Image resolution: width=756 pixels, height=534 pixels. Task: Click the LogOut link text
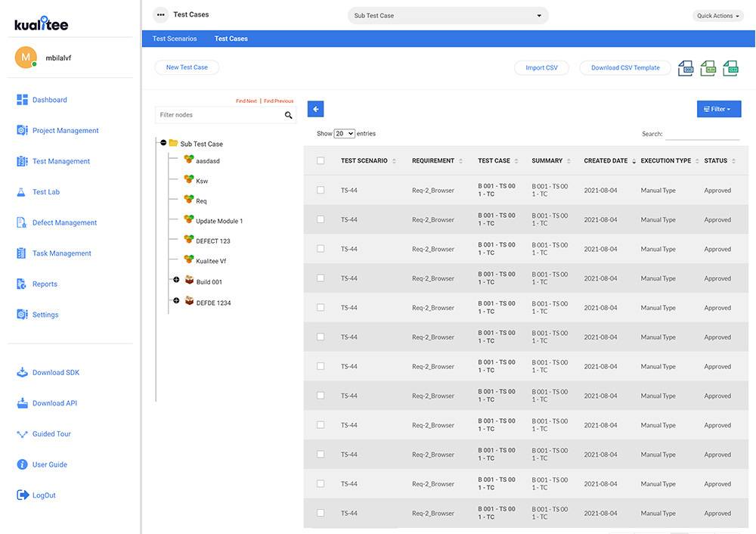[44, 495]
